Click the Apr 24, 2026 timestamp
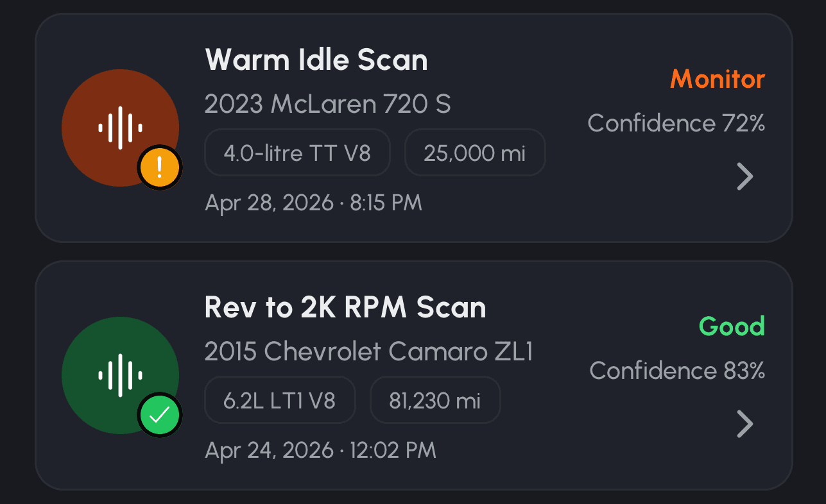This screenshot has height=504, width=826. pos(320,450)
